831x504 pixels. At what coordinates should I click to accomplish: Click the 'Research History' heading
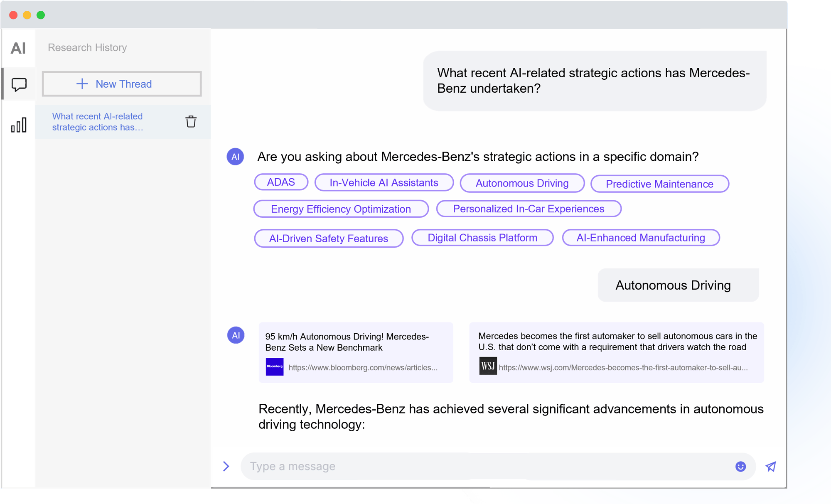click(x=87, y=47)
